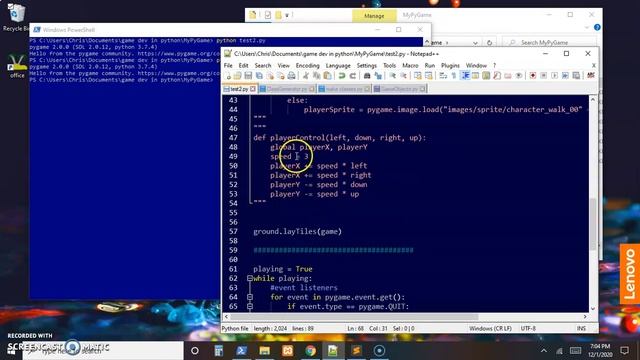Click the Copy toolbar icon
This screenshot has width=640, height=360.
pyautogui.click(x=316, y=76)
